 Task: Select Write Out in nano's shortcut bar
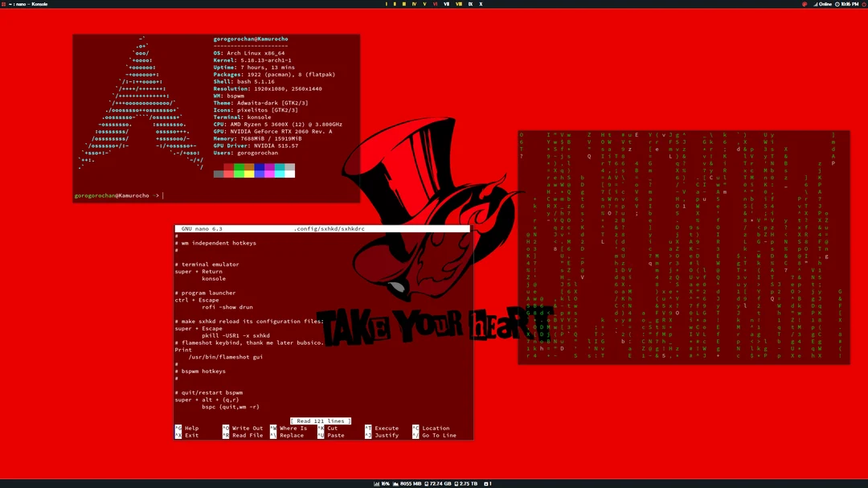(x=246, y=428)
